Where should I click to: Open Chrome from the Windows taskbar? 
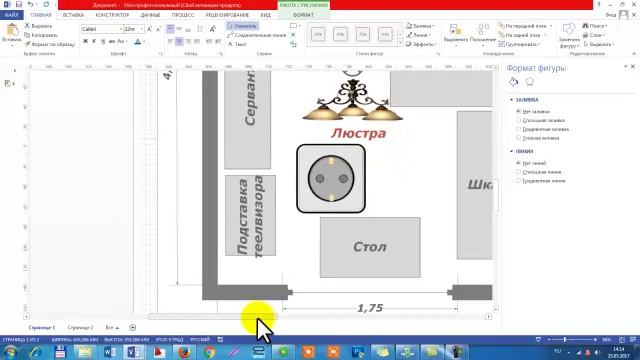209,352
